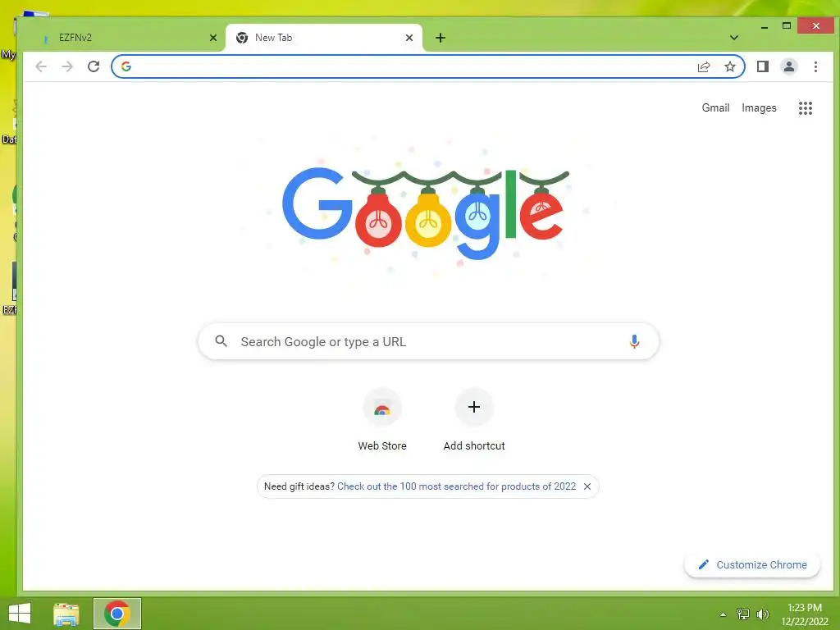The width and height of the screenshot is (840, 630).
Task: Open the taskbar clock and date
Action: point(805,614)
